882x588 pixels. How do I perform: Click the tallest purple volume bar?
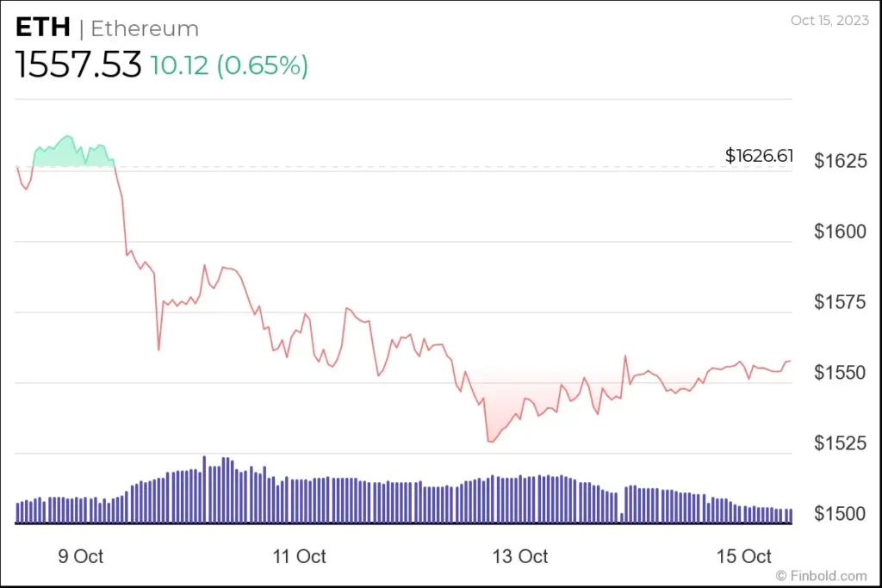point(204,489)
